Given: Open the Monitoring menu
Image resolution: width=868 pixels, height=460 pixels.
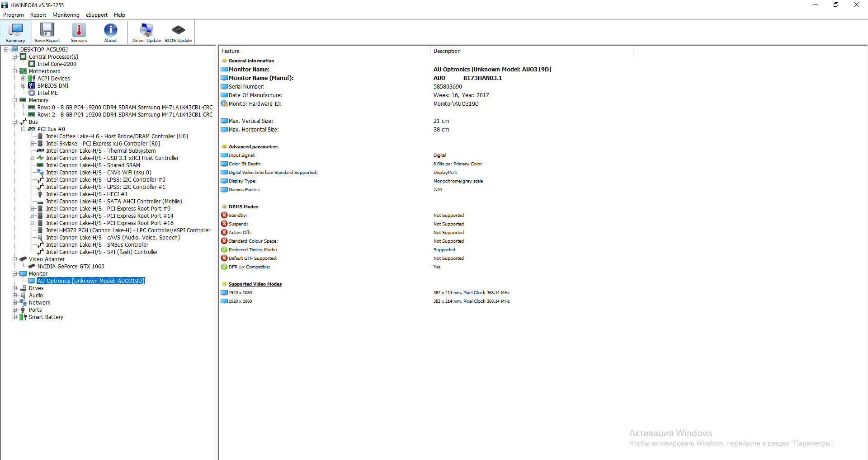Looking at the screenshot, I should point(66,15).
